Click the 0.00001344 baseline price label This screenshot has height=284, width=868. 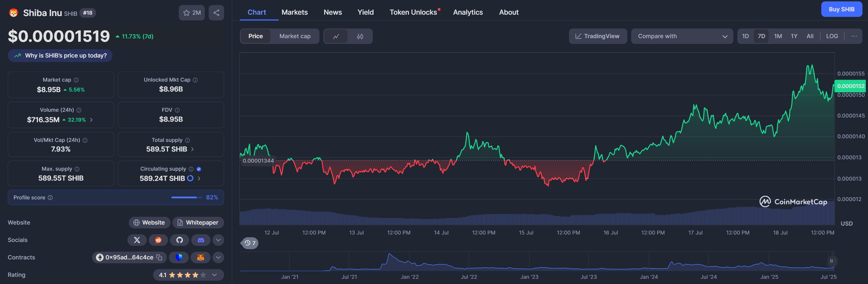pos(258,161)
